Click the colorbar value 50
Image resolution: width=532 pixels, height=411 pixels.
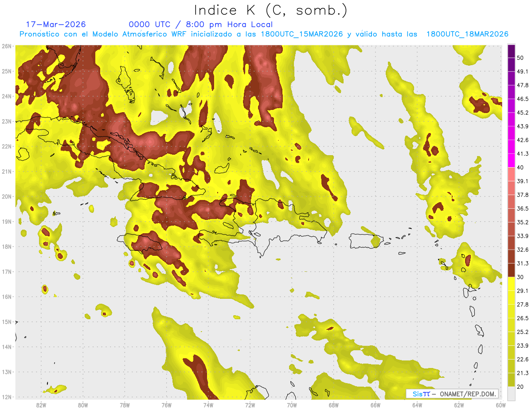click(x=521, y=58)
